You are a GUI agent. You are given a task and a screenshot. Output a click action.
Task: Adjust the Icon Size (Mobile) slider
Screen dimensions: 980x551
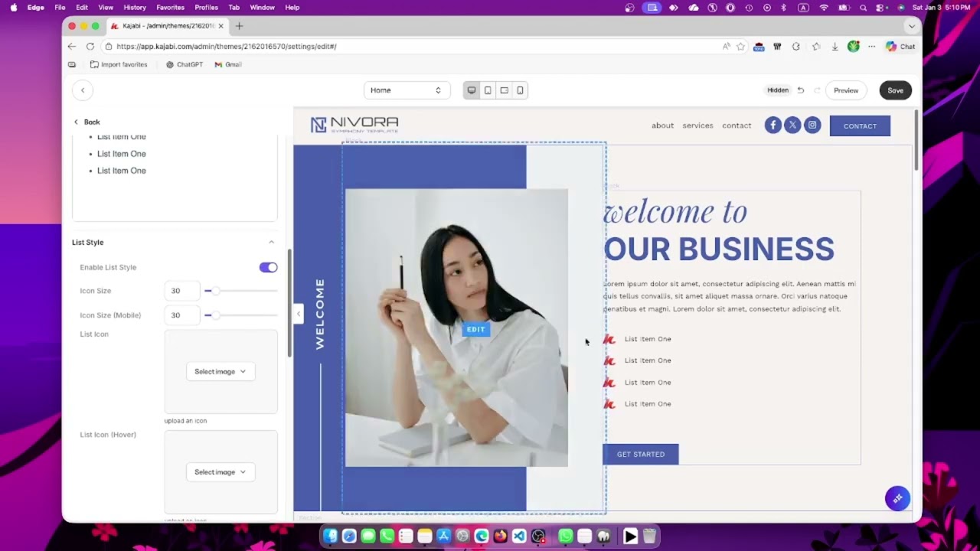[x=240, y=315]
